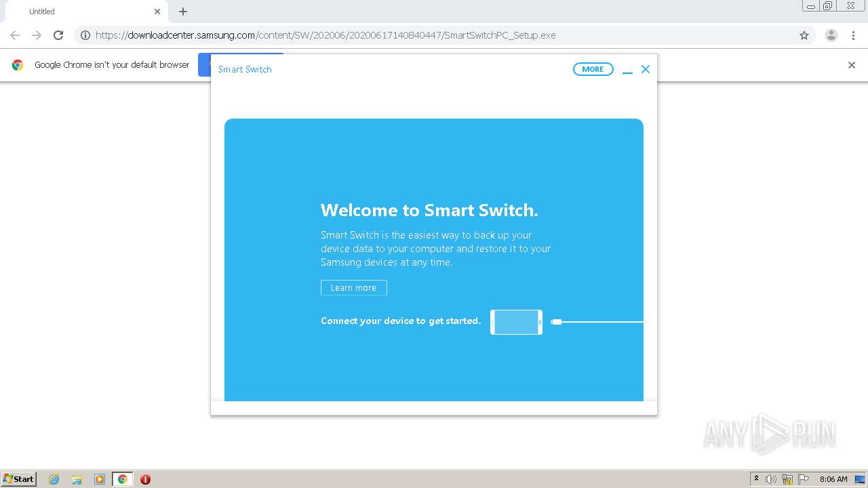Click the USB cable connector graphic

556,322
